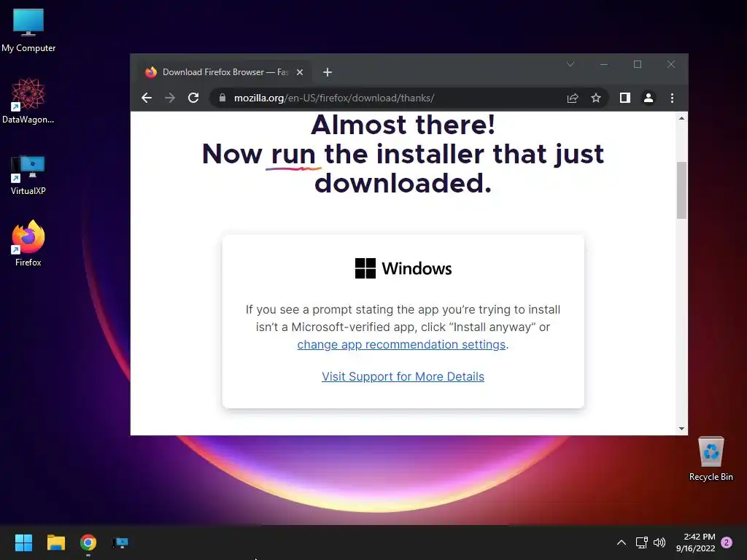Reload the Firefox download page
The image size is (747, 560).
click(193, 98)
